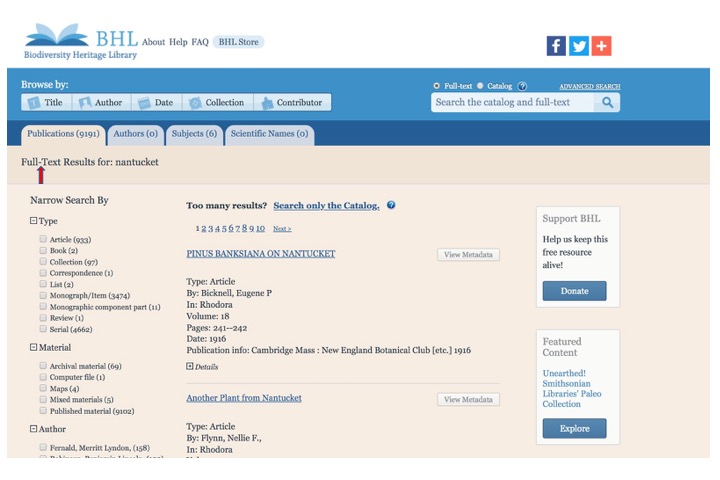Viewport: 720px width, 480px height.
Task: Open the About page
Action: tap(153, 42)
